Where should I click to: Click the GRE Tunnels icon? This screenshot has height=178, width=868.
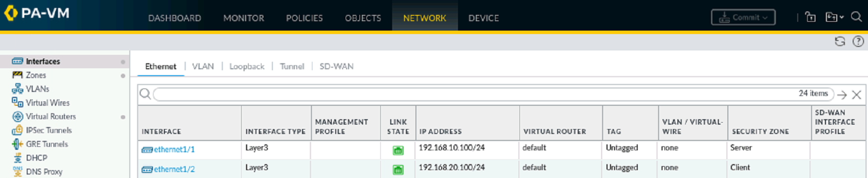[17, 144]
